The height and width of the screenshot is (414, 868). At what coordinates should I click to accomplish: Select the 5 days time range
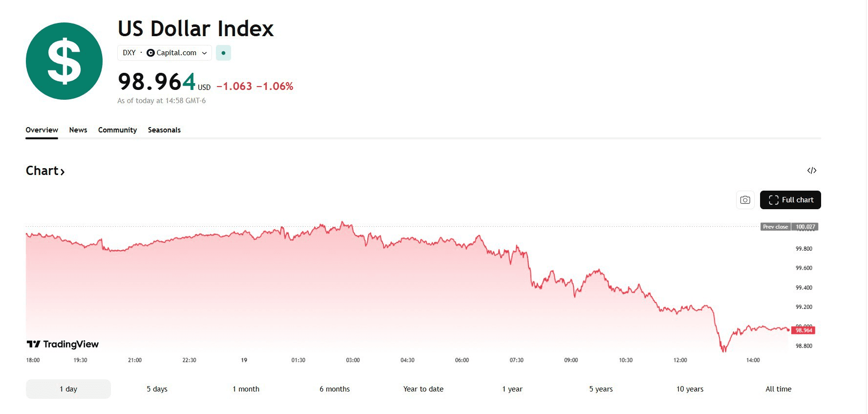[x=157, y=389]
